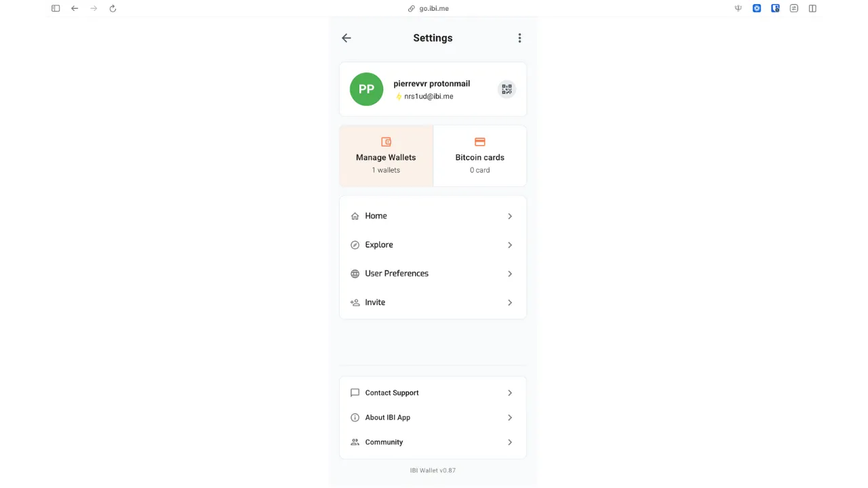Expand the User Preferences chevron
Viewport: 868px width, 488px height.
coord(510,274)
